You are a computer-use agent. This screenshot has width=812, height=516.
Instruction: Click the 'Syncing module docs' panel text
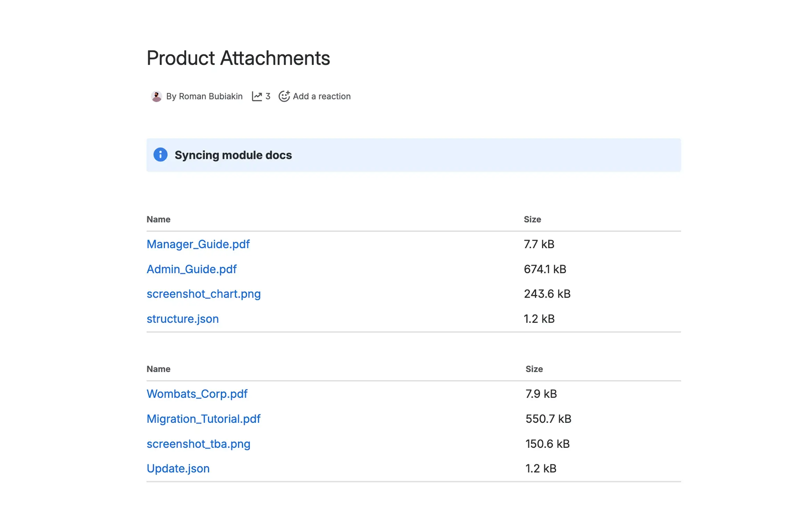233,155
